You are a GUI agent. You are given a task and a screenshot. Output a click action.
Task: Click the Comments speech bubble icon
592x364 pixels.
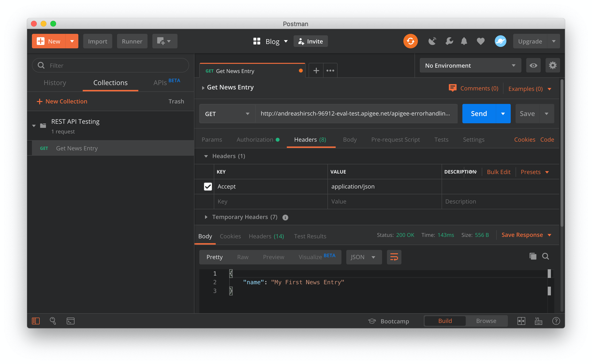tap(452, 88)
